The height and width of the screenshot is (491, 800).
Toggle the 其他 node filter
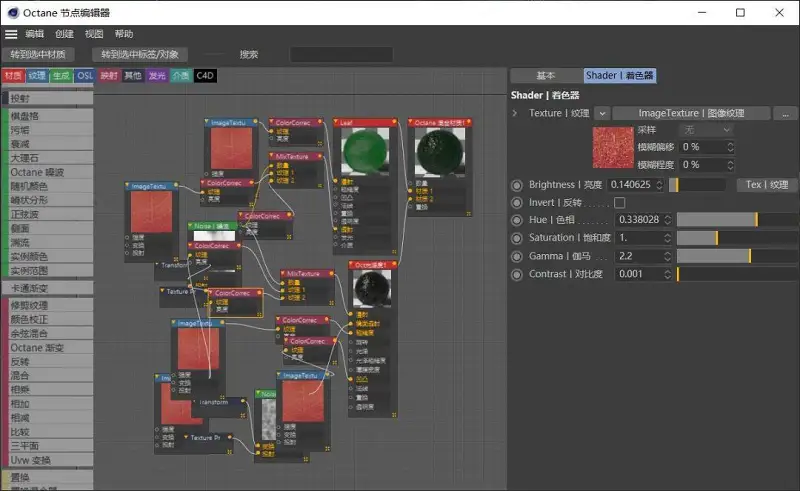click(x=133, y=76)
